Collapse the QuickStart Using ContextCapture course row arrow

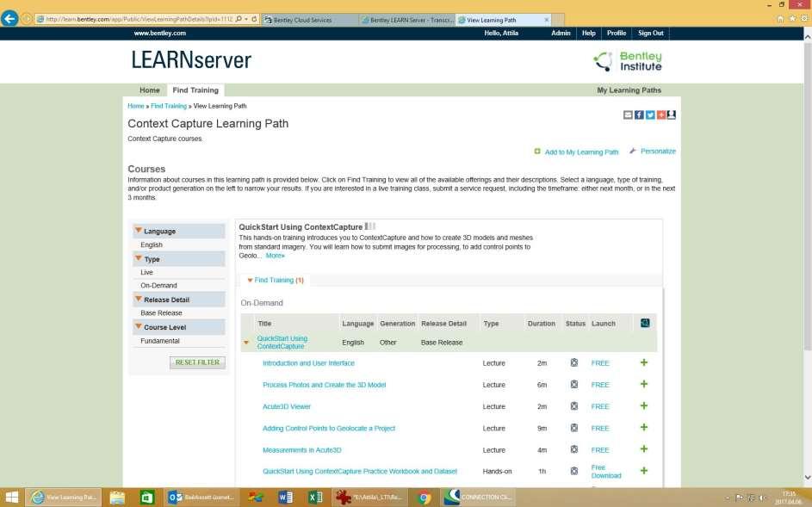(246, 343)
